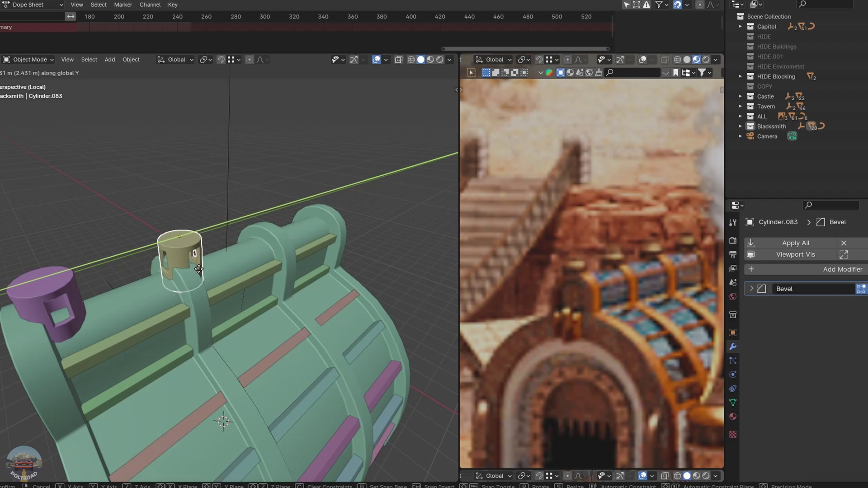Open right viewport top Global orientation dropdown
The height and width of the screenshot is (488, 868).
pos(493,60)
